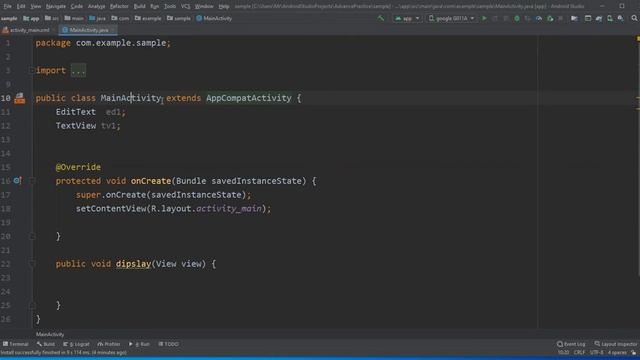Open the Logcat tool window
This screenshot has width=640, height=360.
(x=76, y=344)
